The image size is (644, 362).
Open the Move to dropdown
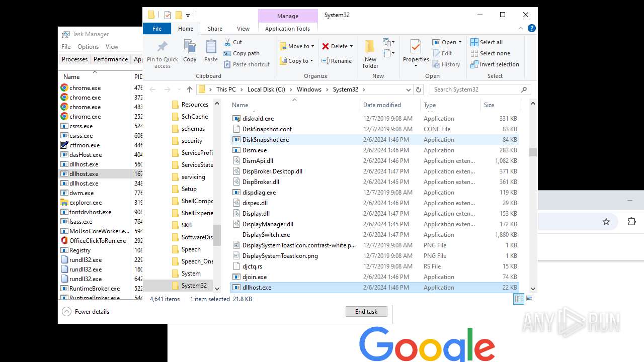[297, 46]
